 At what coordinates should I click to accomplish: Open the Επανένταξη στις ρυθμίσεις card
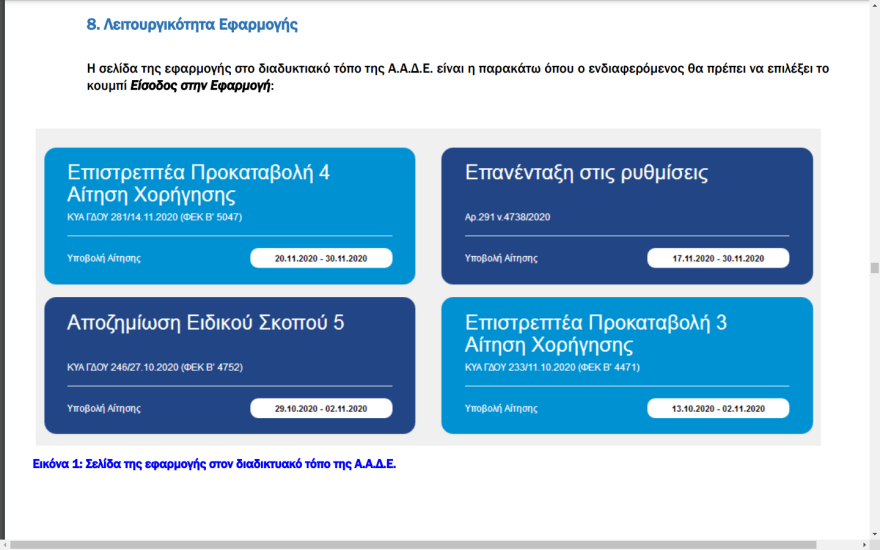click(x=586, y=173)
